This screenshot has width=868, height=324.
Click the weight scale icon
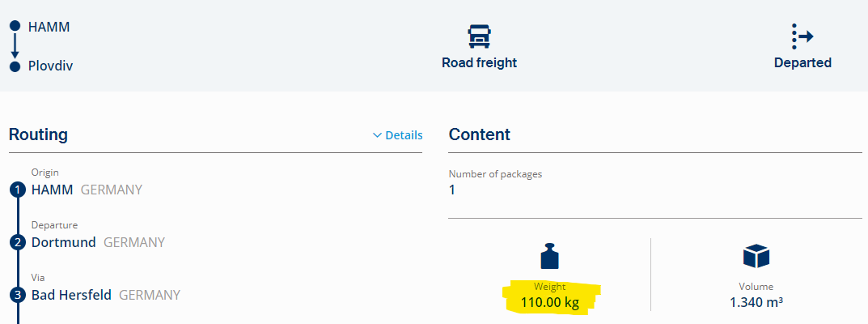tap(549, 257)
